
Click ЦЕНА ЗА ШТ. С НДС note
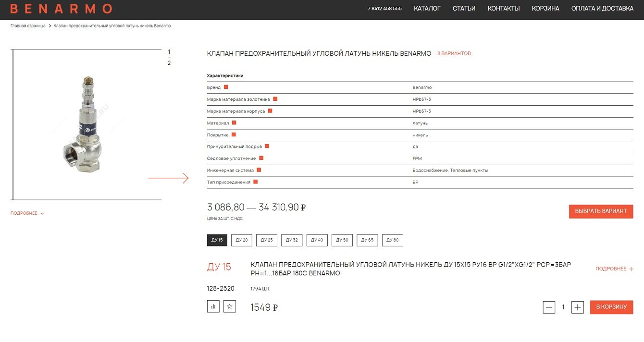[x=225, y=219]
